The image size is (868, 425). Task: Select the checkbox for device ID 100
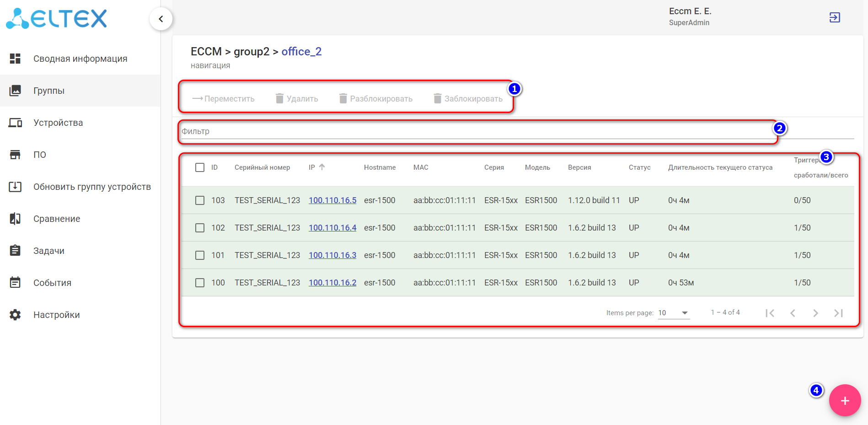tap(200, 283)
